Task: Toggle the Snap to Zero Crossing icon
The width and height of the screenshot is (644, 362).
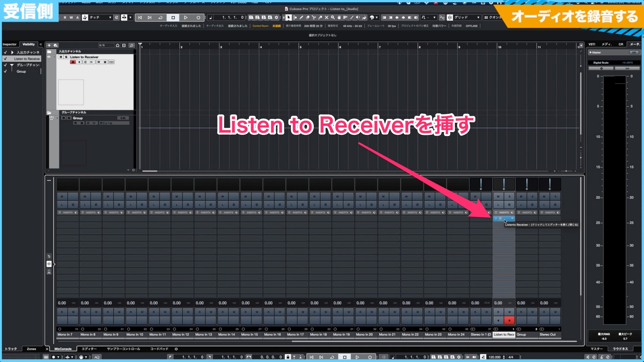Action: [x=442, y=17]
